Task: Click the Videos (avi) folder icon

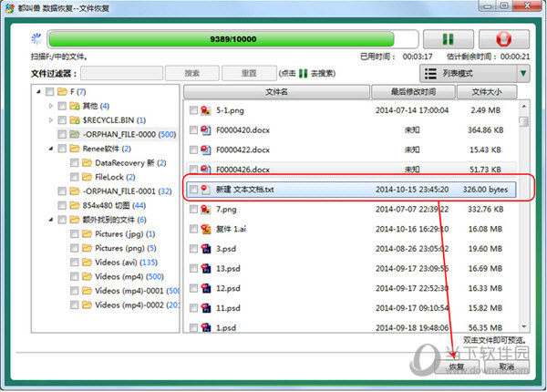Action: click(x=87, y=263)
